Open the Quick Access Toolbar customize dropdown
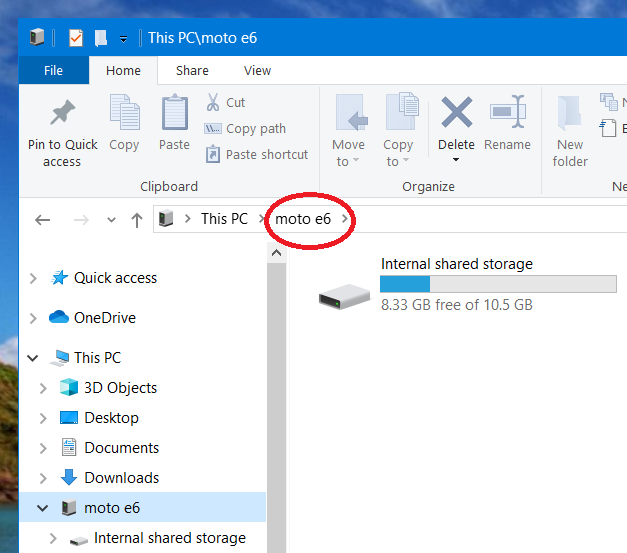This screenshot has height=553, width=627. 124,39
